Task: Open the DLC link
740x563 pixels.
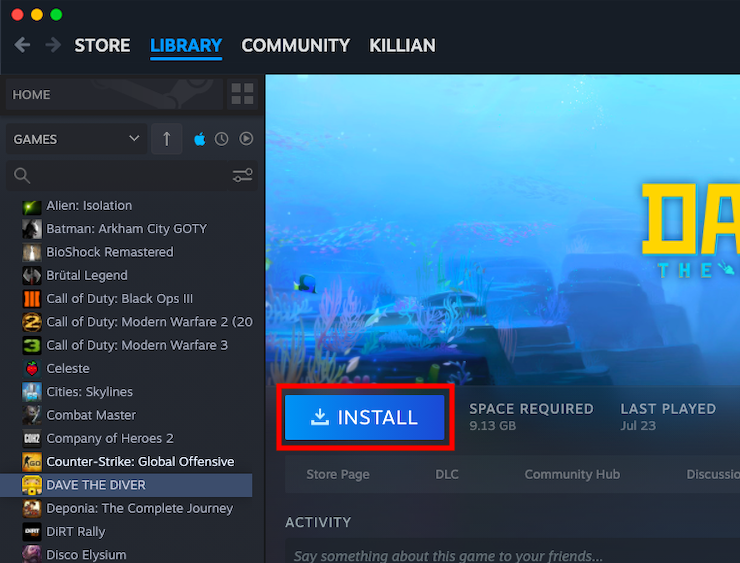Action: (x=447, y=474)
